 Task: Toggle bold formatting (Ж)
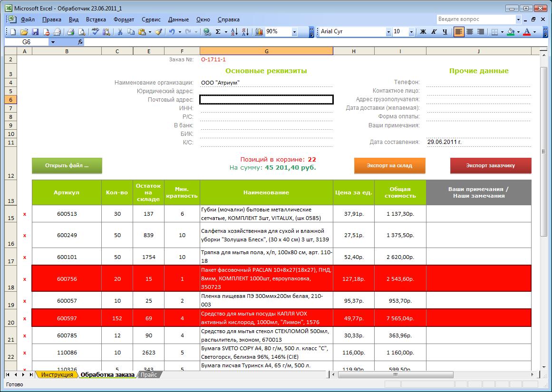coord(423,32)
